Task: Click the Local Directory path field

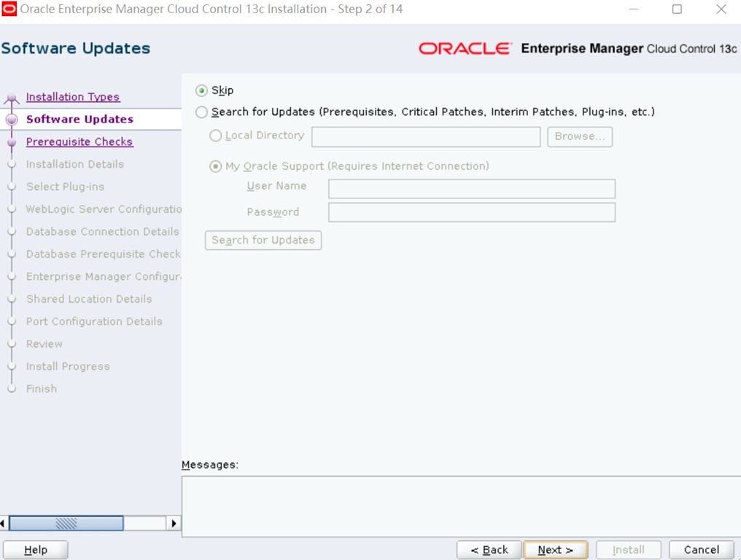Action: 426,136
